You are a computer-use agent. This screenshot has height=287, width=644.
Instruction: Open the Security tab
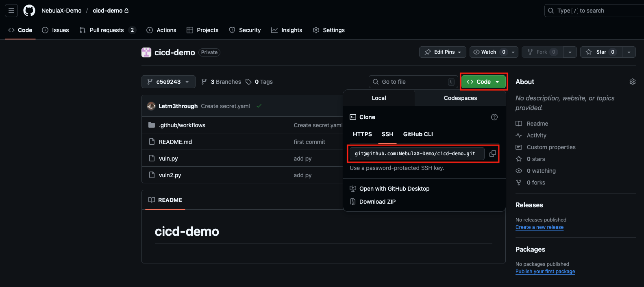point(245,30)
